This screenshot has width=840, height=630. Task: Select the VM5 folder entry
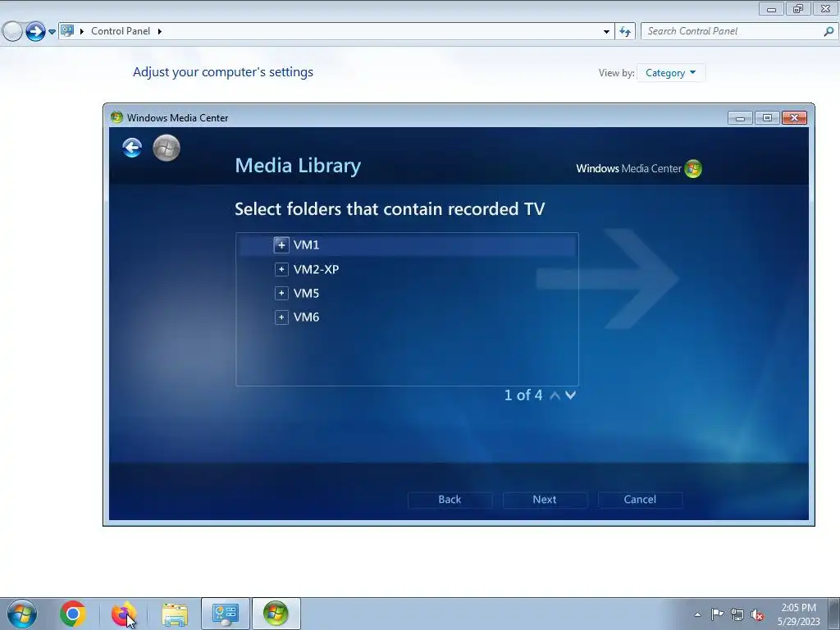(x=306, y=293)
